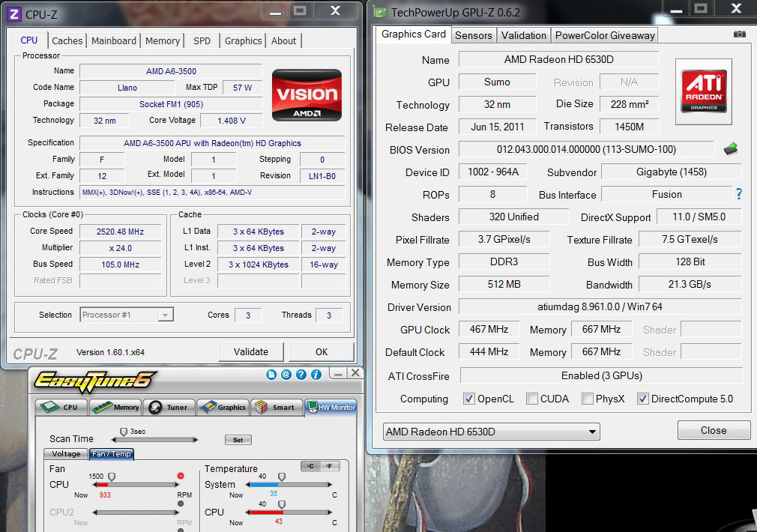Lower CPU fan threshold with left arrow
The width and height of the screenshot is (757, 532).
[x=94, y=485]
